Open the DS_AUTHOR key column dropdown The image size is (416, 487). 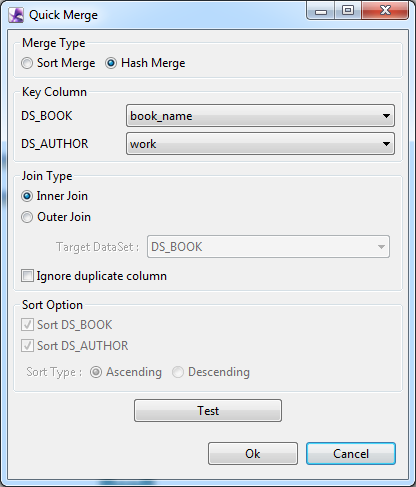(x=260, y=144)
